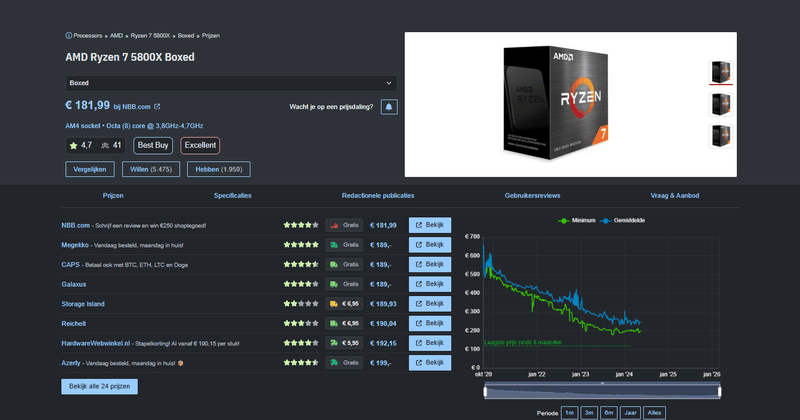Image resolution: width=800 pixels, height=420 pixels.
Task: Click Hebben (1.950) button
Action: (x=219, y=169)
